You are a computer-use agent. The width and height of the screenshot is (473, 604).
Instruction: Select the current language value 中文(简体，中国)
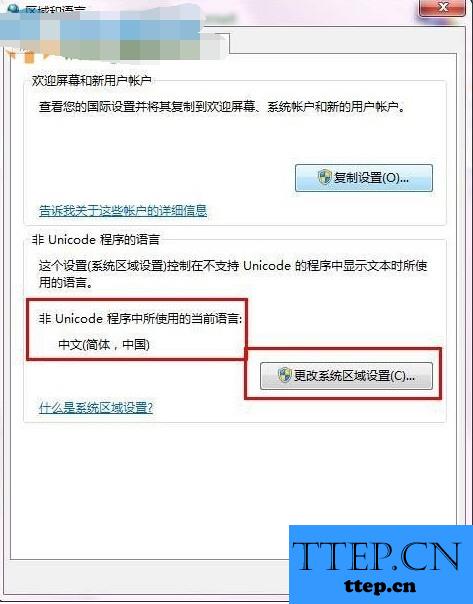104,344
